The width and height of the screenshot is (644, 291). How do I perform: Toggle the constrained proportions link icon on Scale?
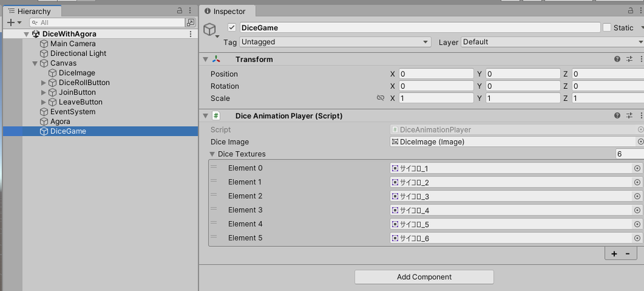point(380,98)
